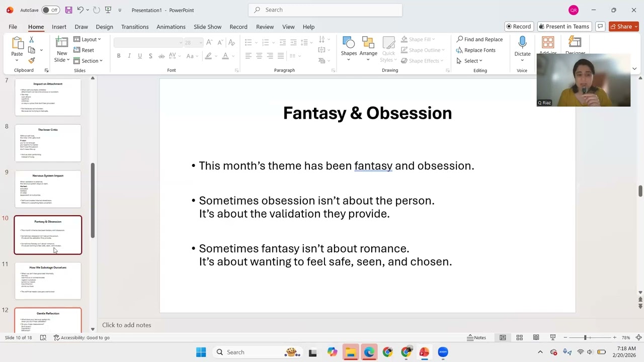This screenshot has height=362, width=644.
Task: Open the comments pane icon
Action: click(x=600, y=27)
